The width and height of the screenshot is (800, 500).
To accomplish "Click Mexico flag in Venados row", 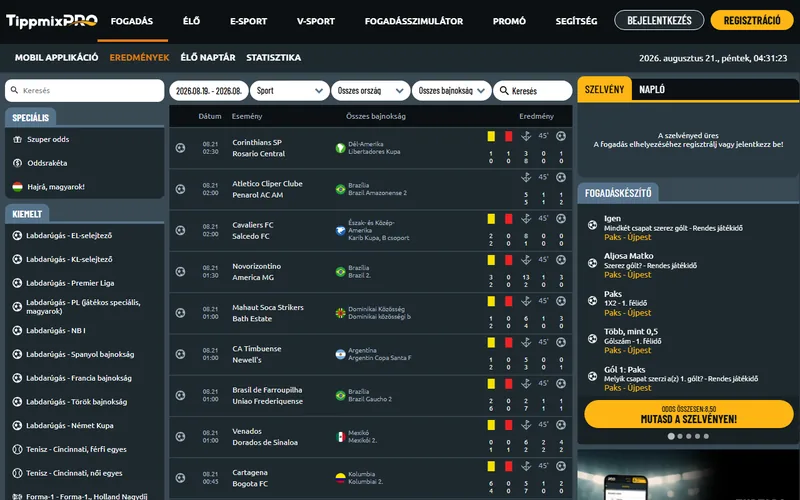I will click(x=340, y=437).
